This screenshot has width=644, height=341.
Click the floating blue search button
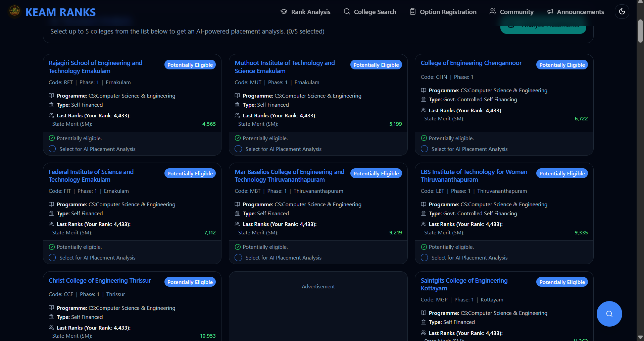pyautogui.click(x=609, y=314)
